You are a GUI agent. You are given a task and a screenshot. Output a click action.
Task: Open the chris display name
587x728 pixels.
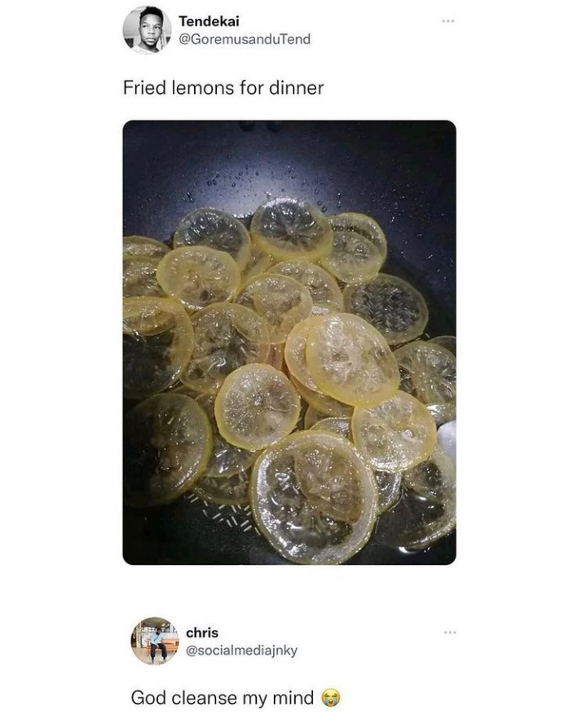click(x=202, y=633)
